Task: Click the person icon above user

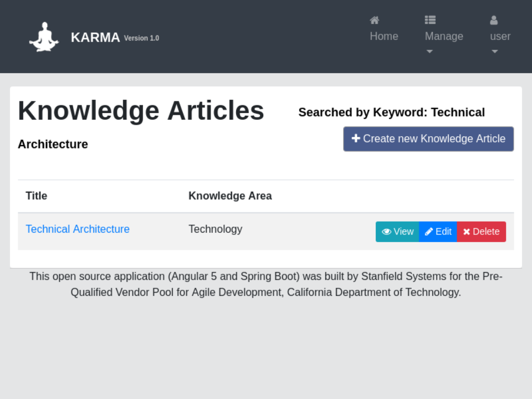Action: (494, 21)
